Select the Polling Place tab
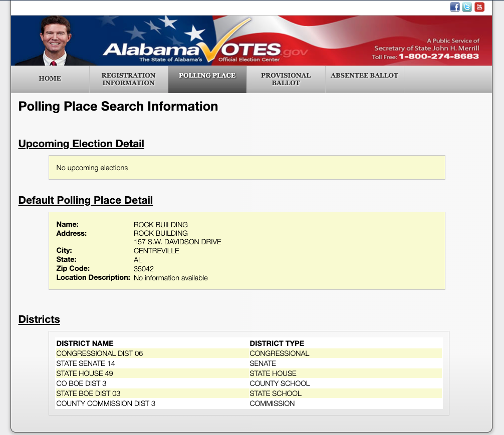This screenshot has width=504, height=435. (207, 79)
